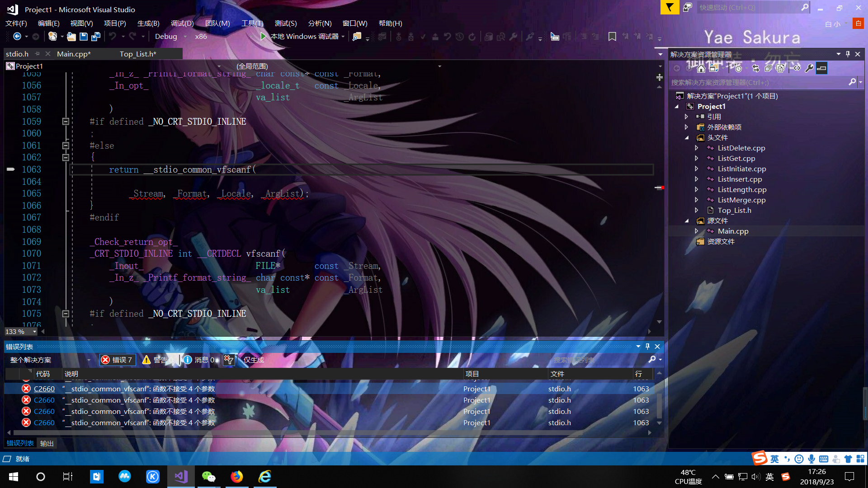868x488 pixels.
Task: Open Firefox from the taskbar
Action: pyautogui.click(x=236, y=476)
